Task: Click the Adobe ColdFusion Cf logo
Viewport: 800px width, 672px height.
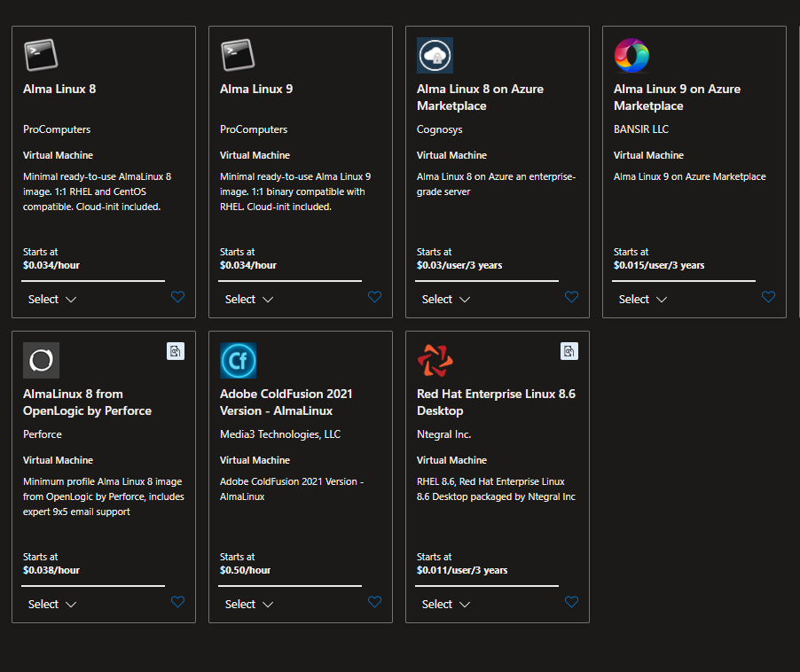Action: pos(238,360)
